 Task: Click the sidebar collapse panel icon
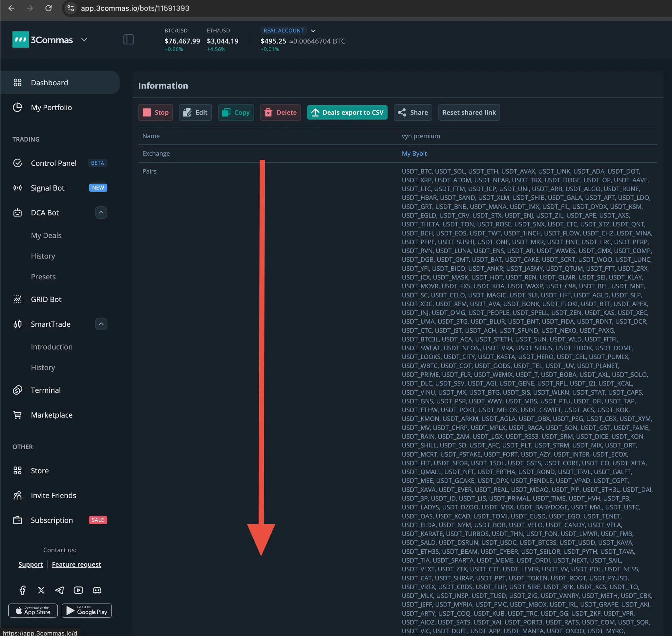coord(128,40)
